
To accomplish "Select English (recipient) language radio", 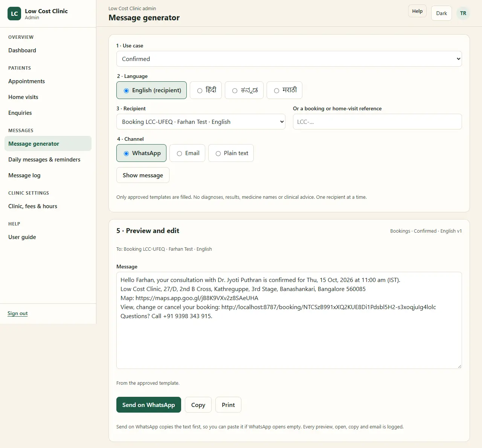I will 151,90.
